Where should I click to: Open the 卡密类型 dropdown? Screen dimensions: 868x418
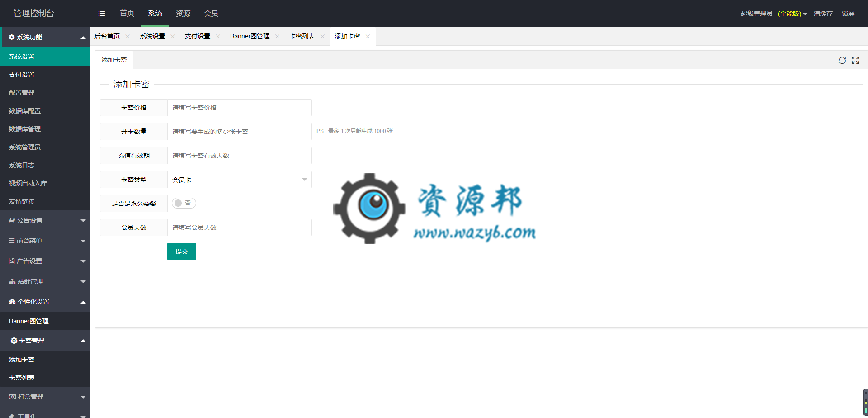pyautogui.click(x=240, y=180)
